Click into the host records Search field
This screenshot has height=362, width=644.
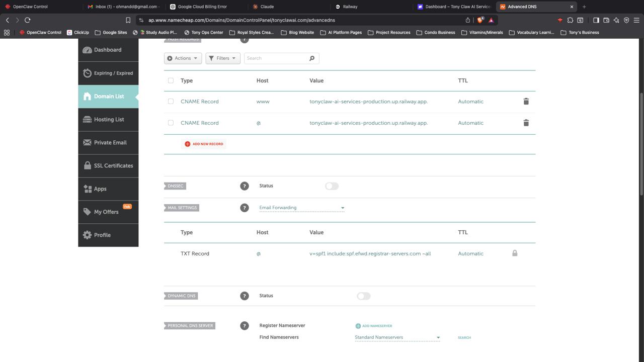point(276,58)
